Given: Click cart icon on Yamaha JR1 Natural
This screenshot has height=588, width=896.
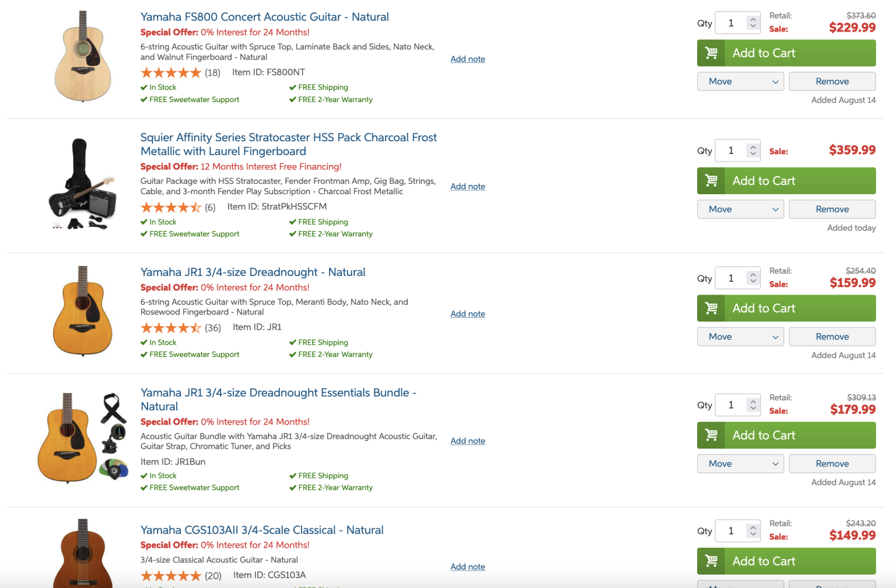Looking at the screenshot, I should coord(711,308).
